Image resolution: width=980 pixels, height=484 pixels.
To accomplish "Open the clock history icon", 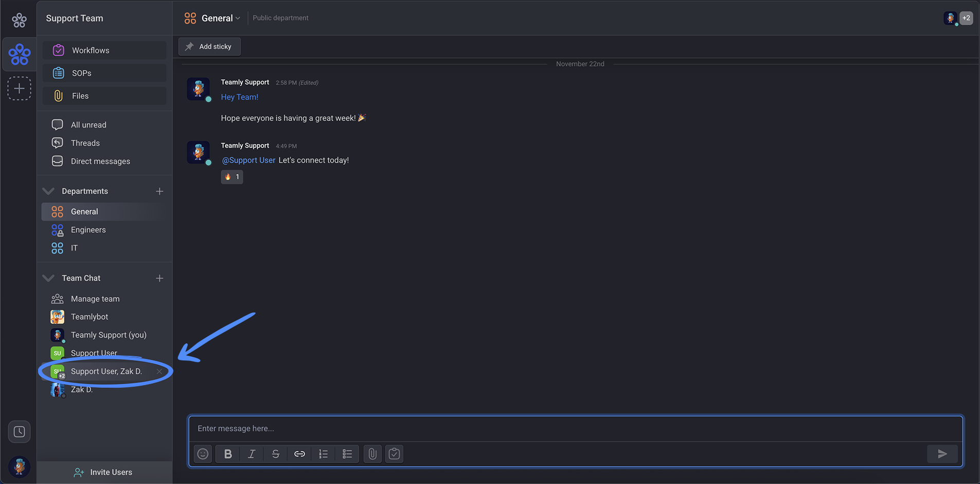I will [x=19, y=431].
